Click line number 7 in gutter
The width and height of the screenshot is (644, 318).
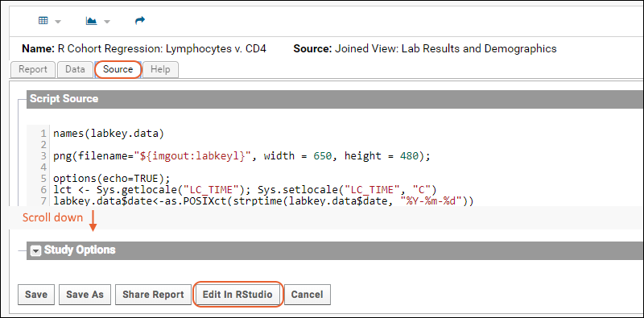click(x=43, y=201)
